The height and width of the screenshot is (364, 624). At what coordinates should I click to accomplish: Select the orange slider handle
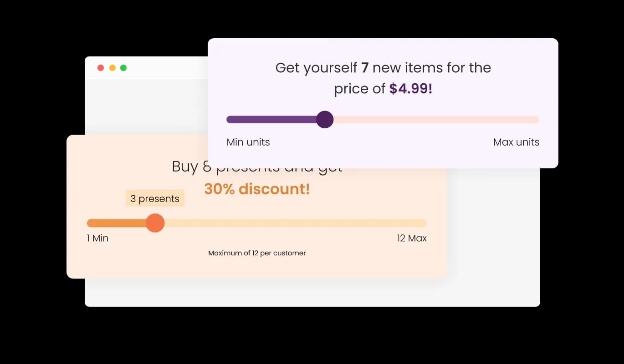coord(155,223)
